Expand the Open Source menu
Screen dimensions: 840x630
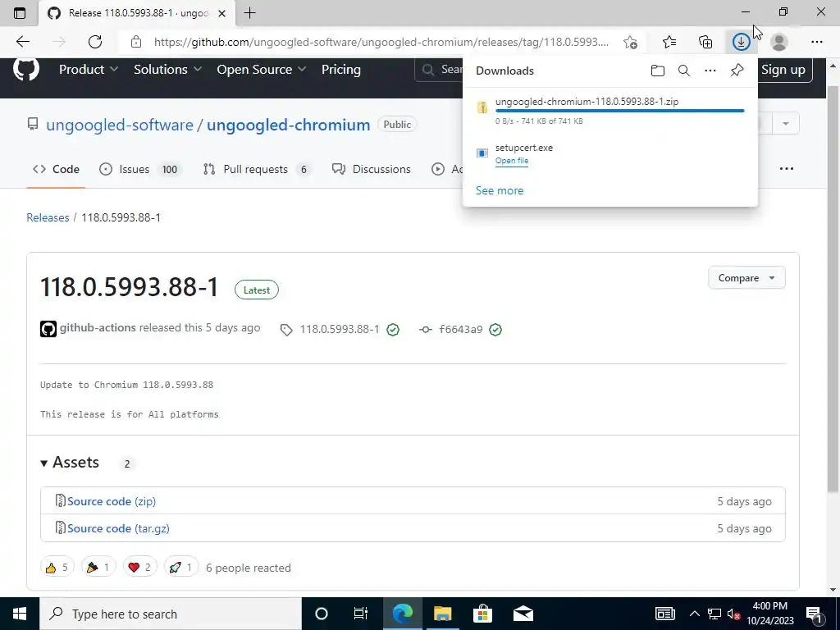[x=262, y=70]
